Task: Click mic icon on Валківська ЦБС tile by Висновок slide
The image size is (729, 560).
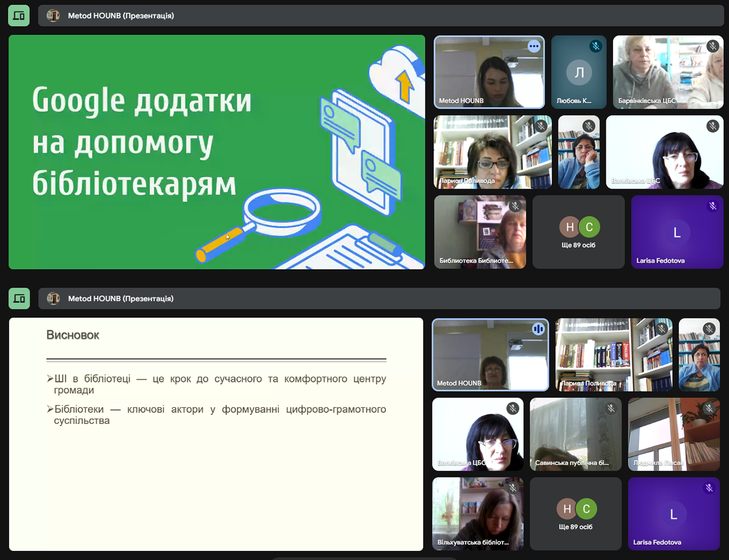Action: (x=513, y=408)
